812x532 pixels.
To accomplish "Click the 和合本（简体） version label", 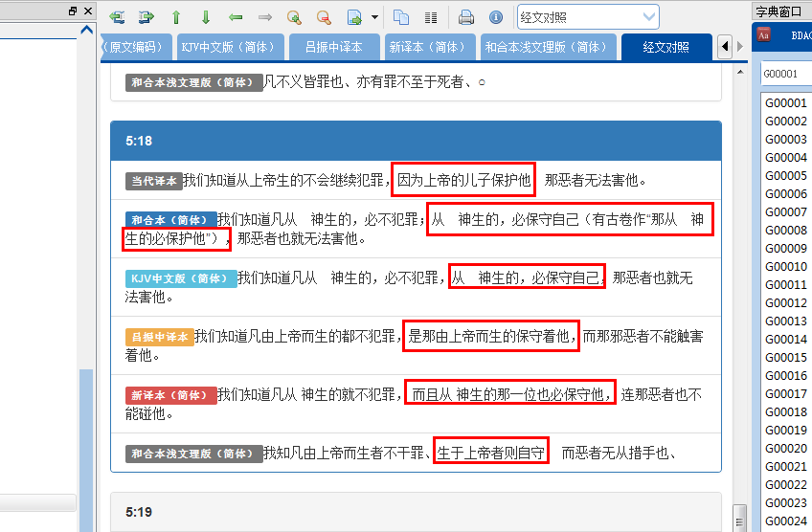I will [170, 219].
